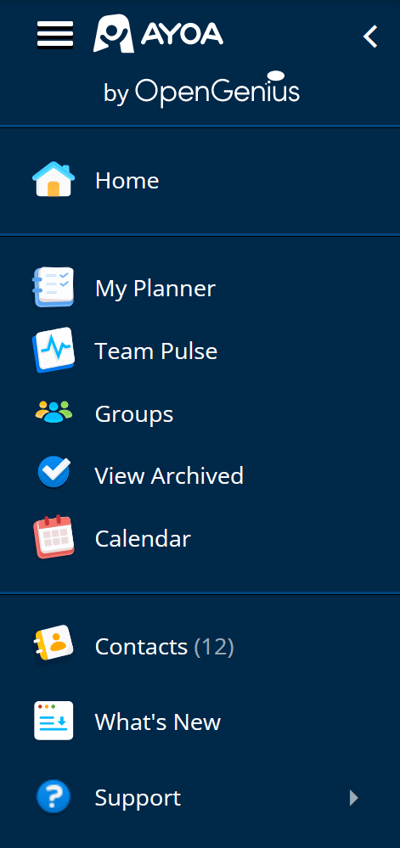The width and height of the screenshot is (400, 848).
Task: Click the Home house icon
Action: [x=54, y=180]
